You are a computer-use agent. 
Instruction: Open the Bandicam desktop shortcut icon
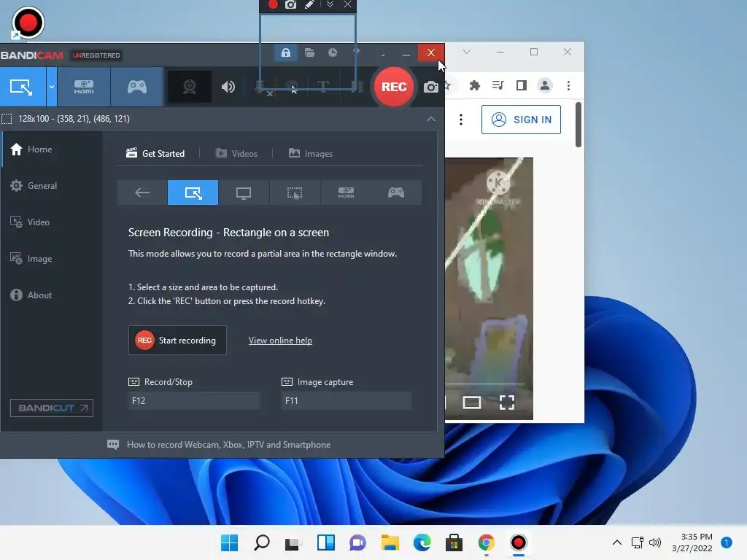click(x=28, y=23)
